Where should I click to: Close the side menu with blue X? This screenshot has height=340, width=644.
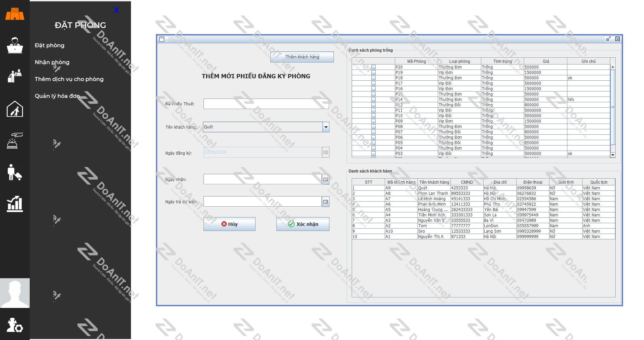point(116,10)
